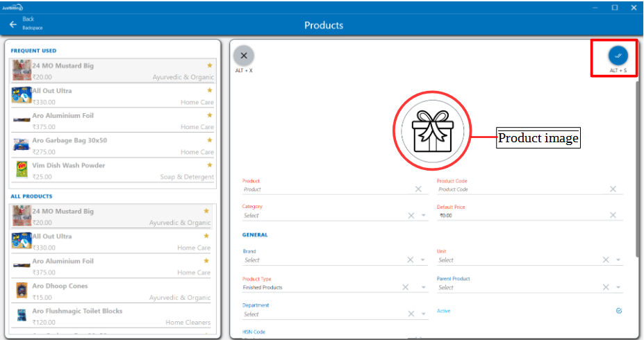
Task: Toggle favorite star for Vim Dish Wash Powder
Action: pos(209,165)
